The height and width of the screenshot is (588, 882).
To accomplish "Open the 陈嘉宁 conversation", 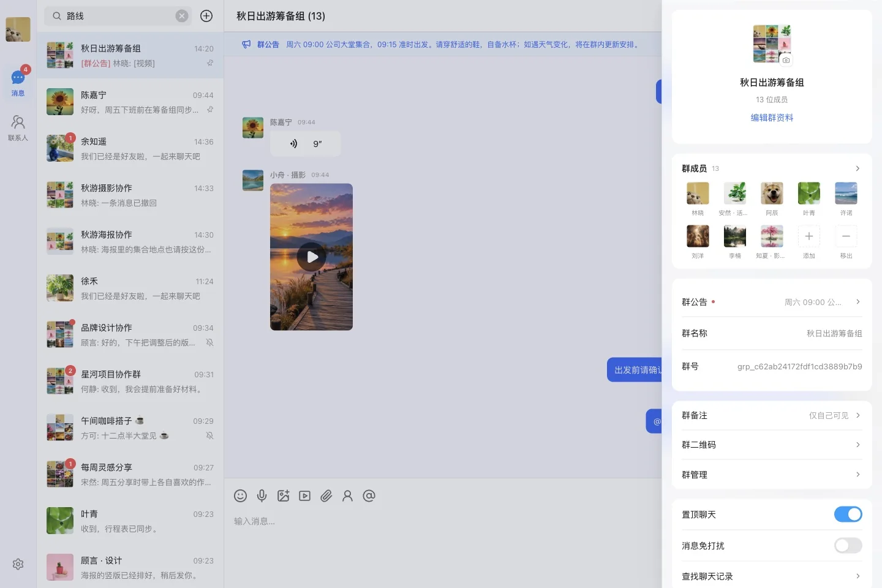I will click(130, 102).
